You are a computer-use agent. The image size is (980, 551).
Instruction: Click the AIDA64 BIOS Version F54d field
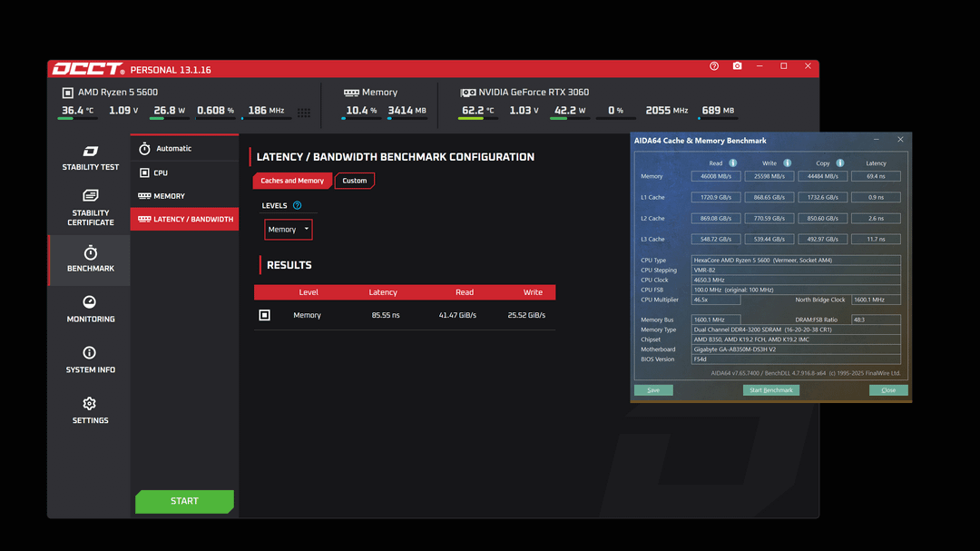click(796, 359)
